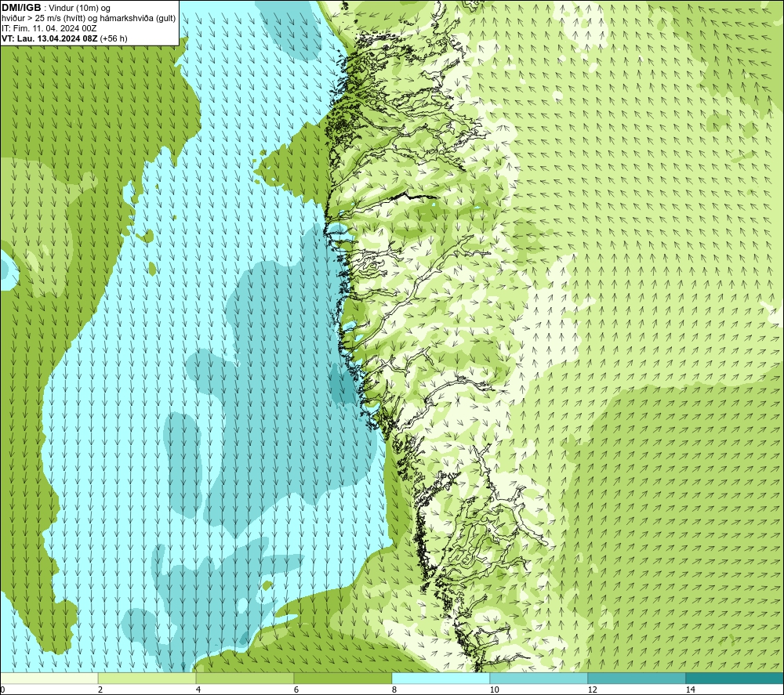Click the legend label '4'
Viewport: 784px width, 695px height.
pyautogui.click(x=198, y=690)
